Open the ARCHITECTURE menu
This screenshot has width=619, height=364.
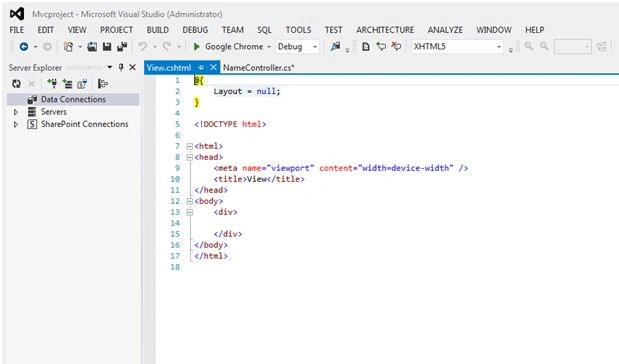pos(385,30)
